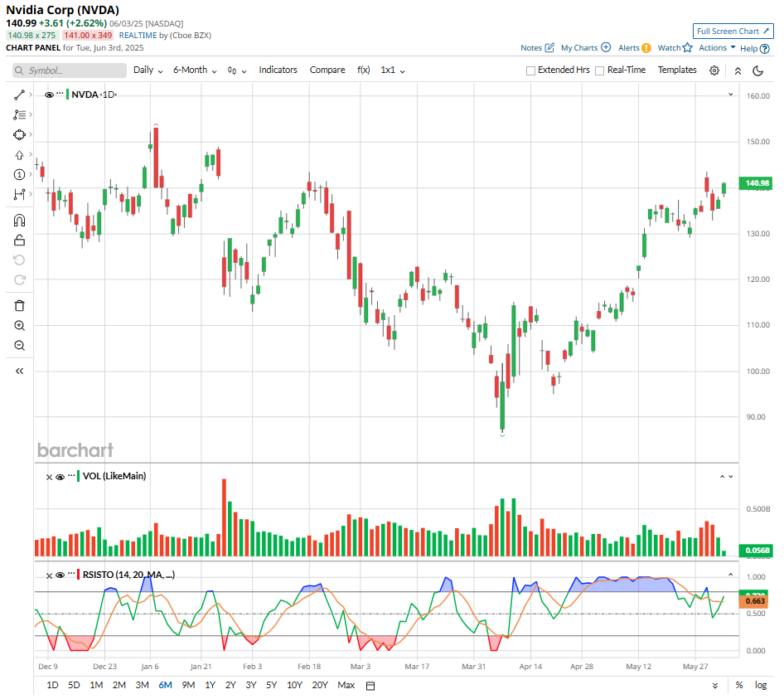This screenshot has height=699, width=784.
Task: Expand bottom toolbar options double chevron
Action: pos(715,686)
